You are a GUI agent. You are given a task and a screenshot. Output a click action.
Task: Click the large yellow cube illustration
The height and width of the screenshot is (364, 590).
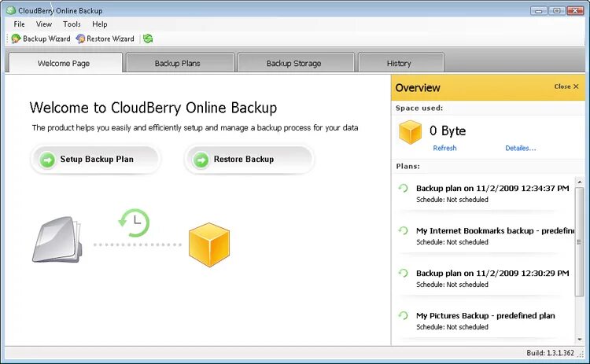[x=209, y=245]
